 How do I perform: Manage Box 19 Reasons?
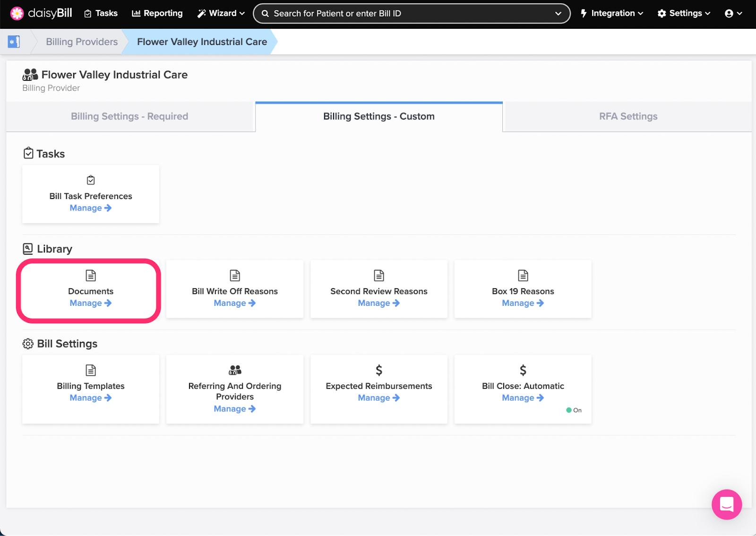pos(523,303)
